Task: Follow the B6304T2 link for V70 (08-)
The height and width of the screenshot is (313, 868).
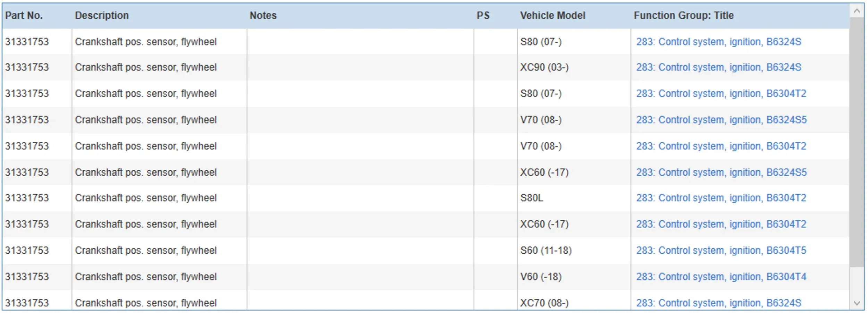Action: [x=721, y=146]
